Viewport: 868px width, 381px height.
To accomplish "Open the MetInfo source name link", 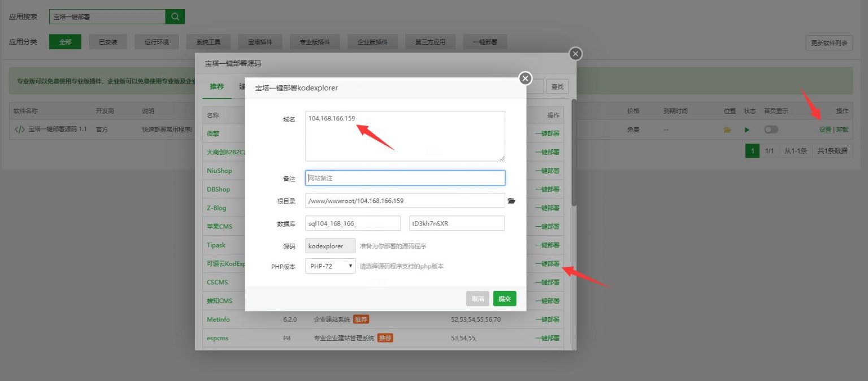I will (218, 319).
